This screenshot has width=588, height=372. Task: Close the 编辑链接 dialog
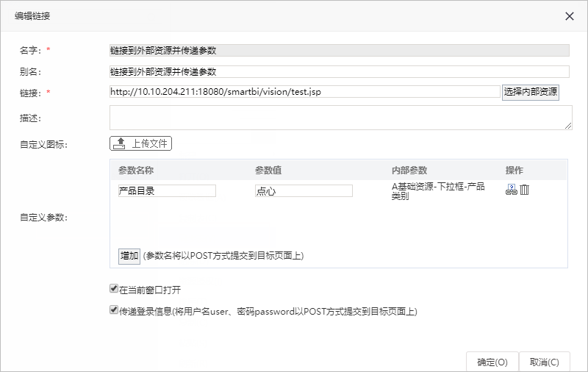click(x=569, y=16)
